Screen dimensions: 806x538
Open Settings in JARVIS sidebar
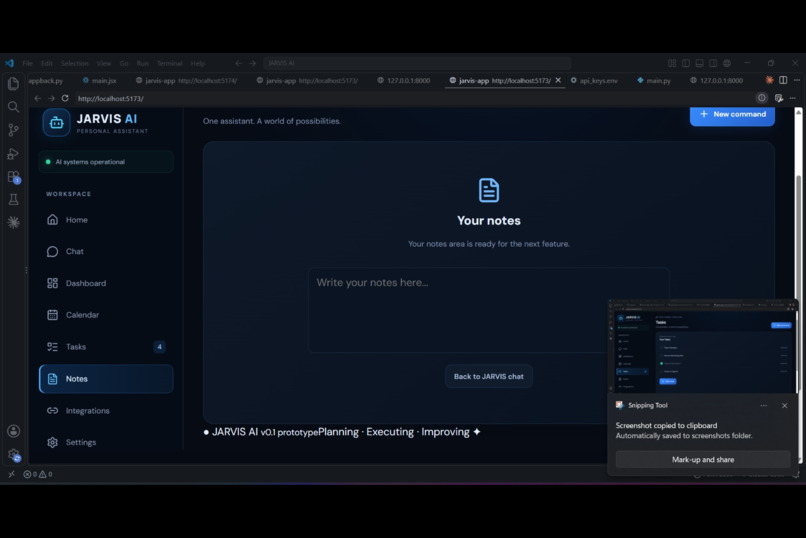106,442
